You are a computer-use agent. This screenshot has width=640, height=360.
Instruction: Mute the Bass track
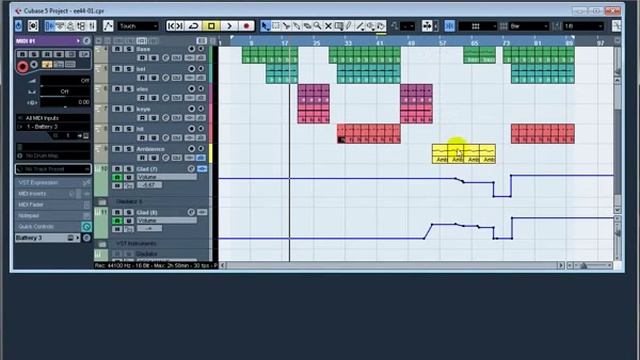(117, 49)
